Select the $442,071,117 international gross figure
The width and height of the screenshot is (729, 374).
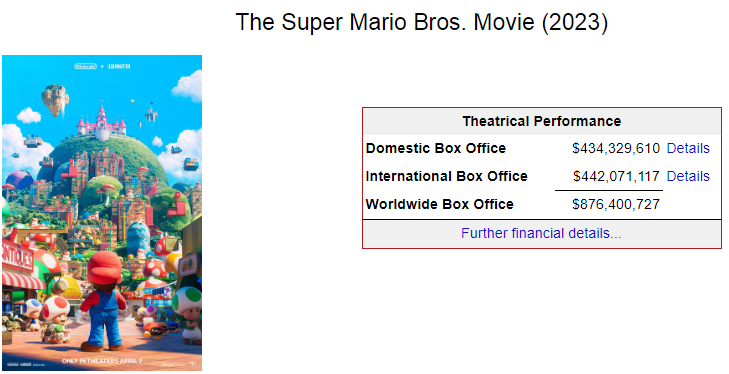(x=616, y=176)
